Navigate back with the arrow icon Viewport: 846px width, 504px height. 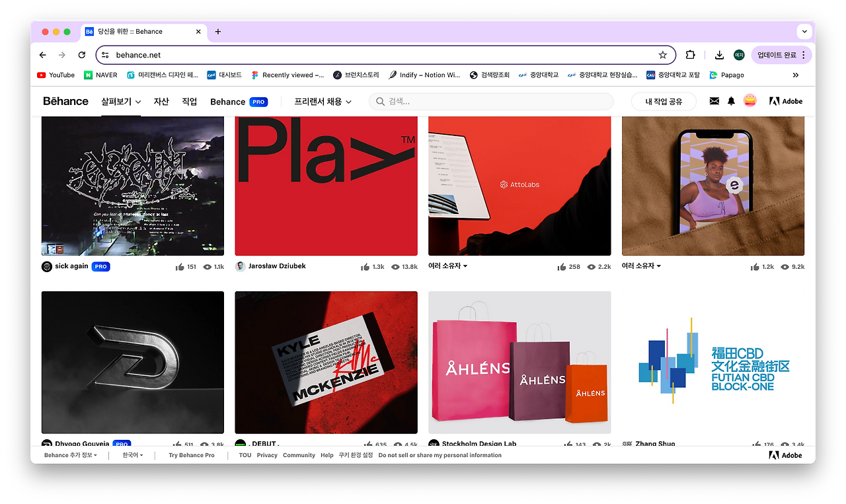coord(42,55)
